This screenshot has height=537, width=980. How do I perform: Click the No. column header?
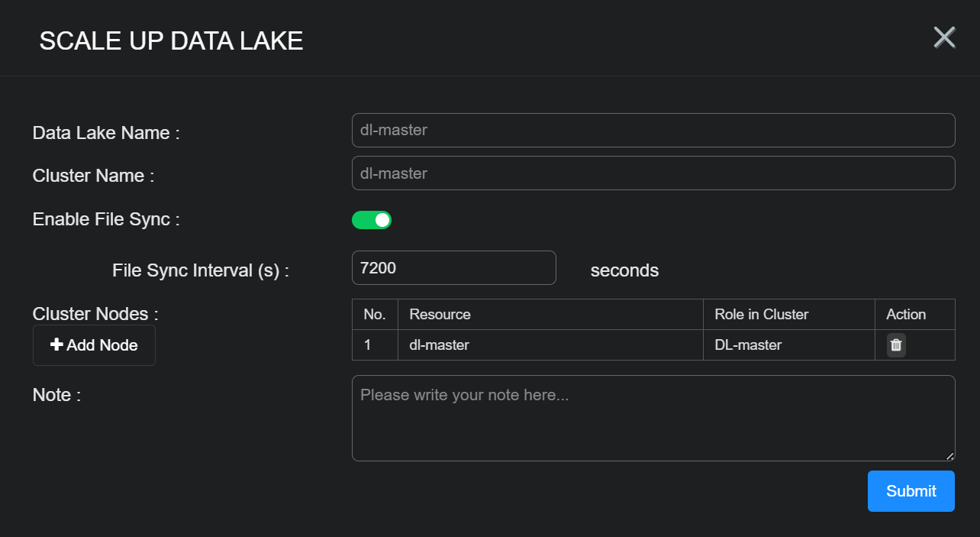[375, 315]
